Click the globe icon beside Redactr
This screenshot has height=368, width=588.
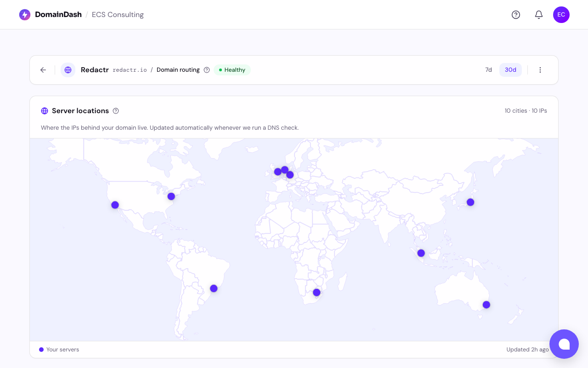click(x=68, y=70)
